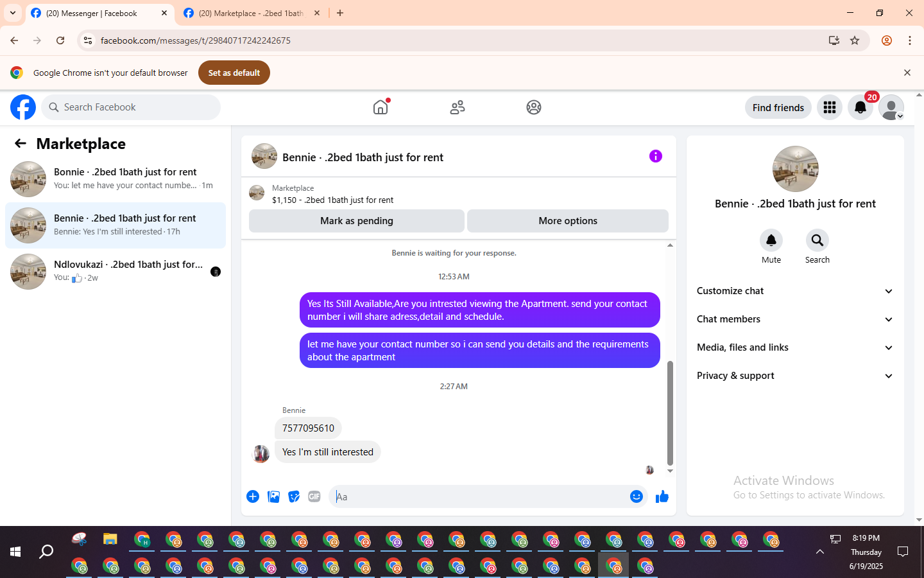Viewport: 924px width, 578px height.
Task: Bookmark this page with the star icon
Action: 855,40
